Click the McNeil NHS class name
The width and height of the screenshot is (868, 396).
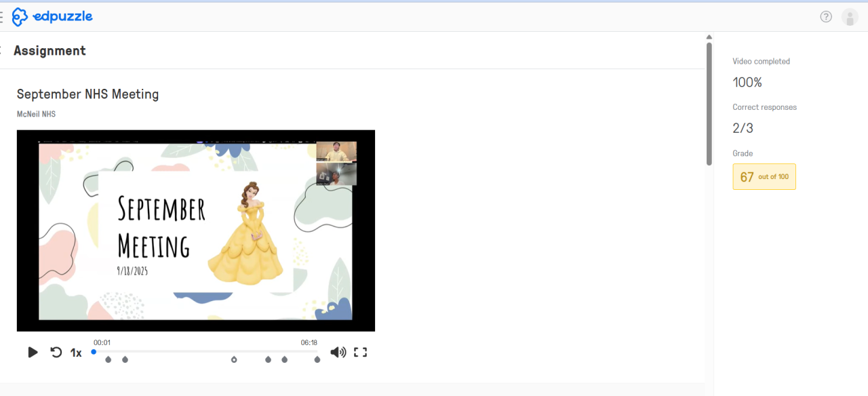coord(36,114)
